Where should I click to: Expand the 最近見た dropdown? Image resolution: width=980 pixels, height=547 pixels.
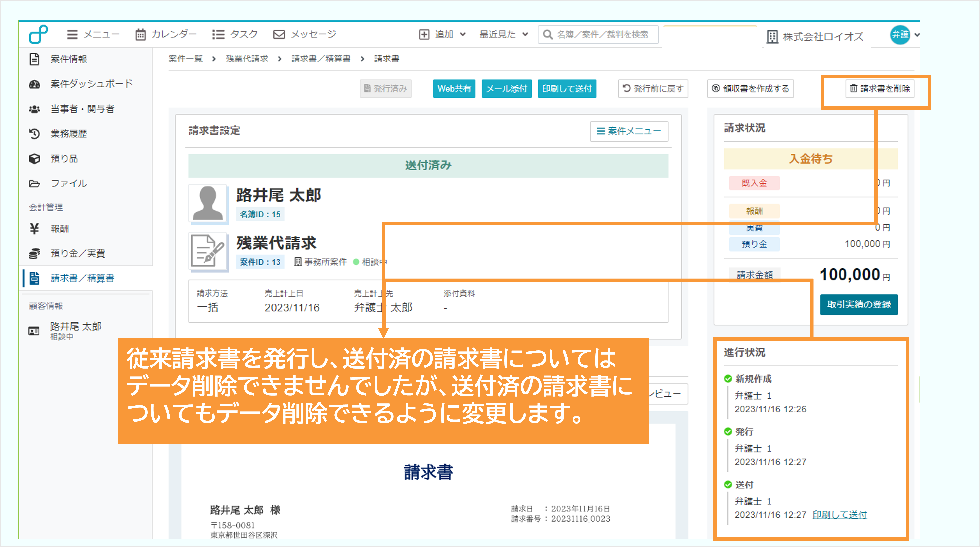(504, 35)
